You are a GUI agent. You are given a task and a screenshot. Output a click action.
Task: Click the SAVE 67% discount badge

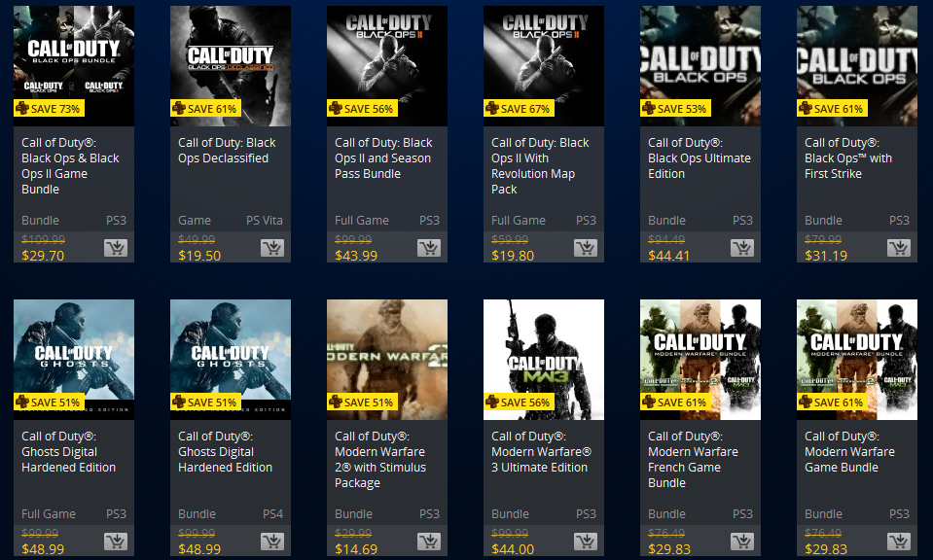coord(519,108)
